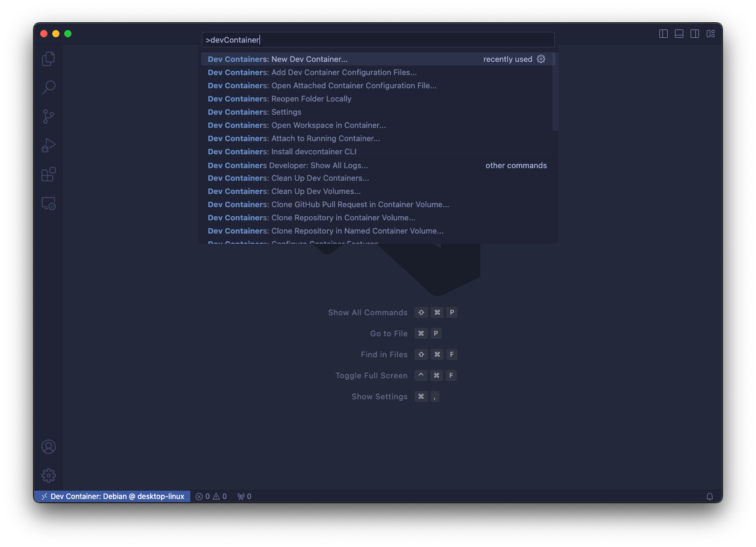The image size is (756, 547).
Task: Open the notifications bell in status bar
Action: (x=710, y=497)
